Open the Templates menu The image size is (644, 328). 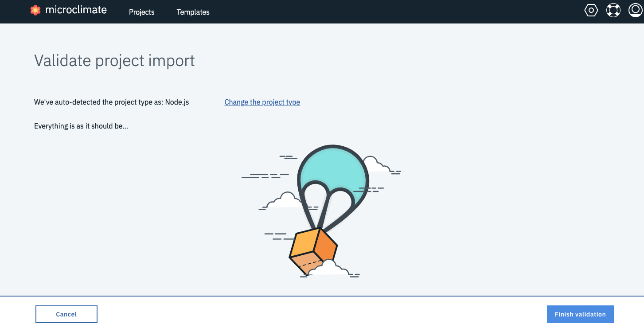(x=193, y=12)
